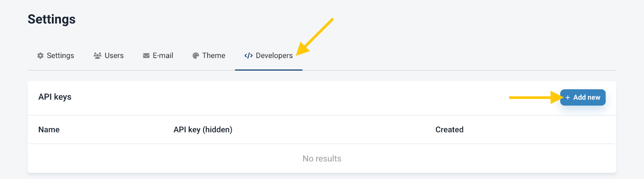Add a new API key
This screenshot has height=179, width=644.
[x=583, y=97]
